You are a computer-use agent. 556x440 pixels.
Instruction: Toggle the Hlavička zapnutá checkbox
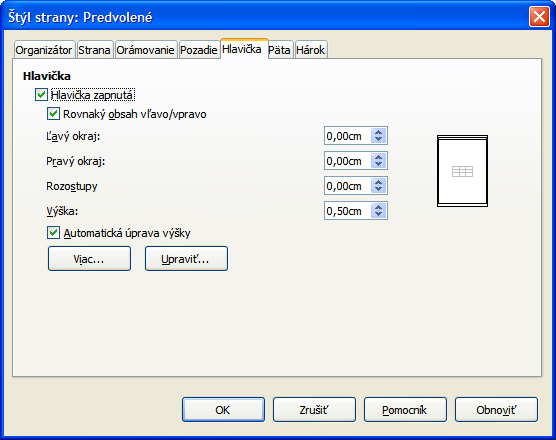(41, 95)
